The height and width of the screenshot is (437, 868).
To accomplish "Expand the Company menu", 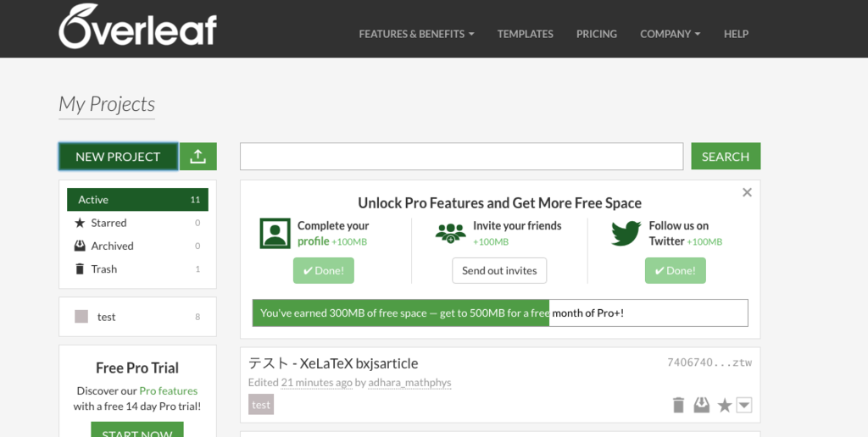I will pos(670,34).
